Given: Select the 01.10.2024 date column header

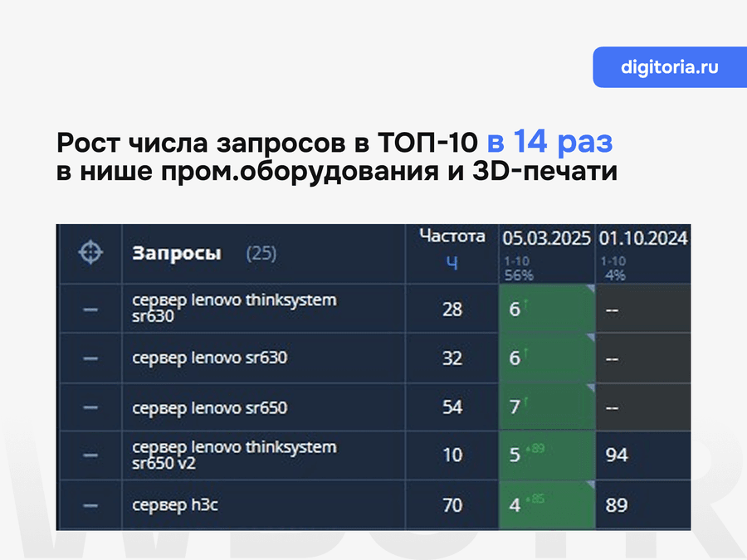Looking at the screenshot, I should pos(643,239).
